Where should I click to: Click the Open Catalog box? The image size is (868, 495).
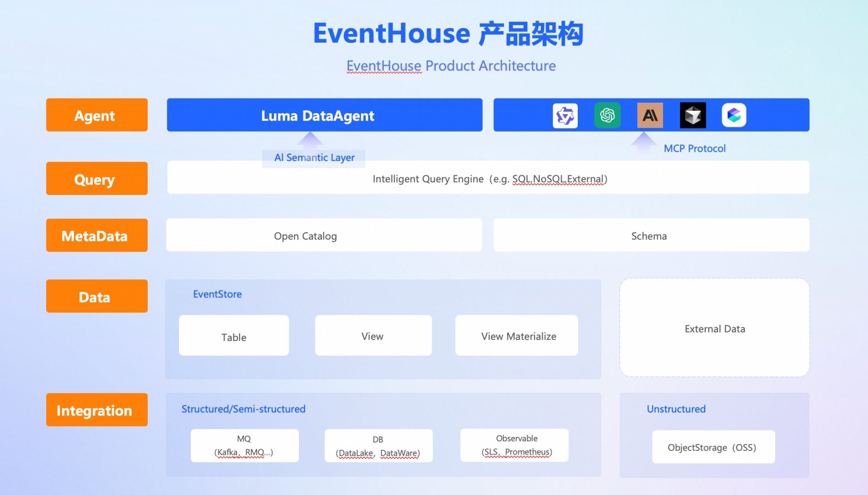(324, 236)
